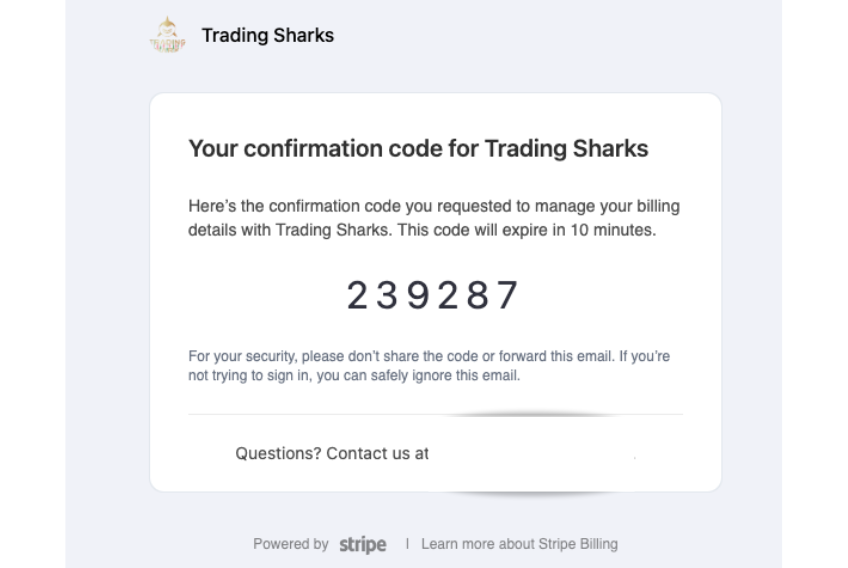Click the last digit "7" of the code
This screenshot has width=848, height=568.
point(508,295)
